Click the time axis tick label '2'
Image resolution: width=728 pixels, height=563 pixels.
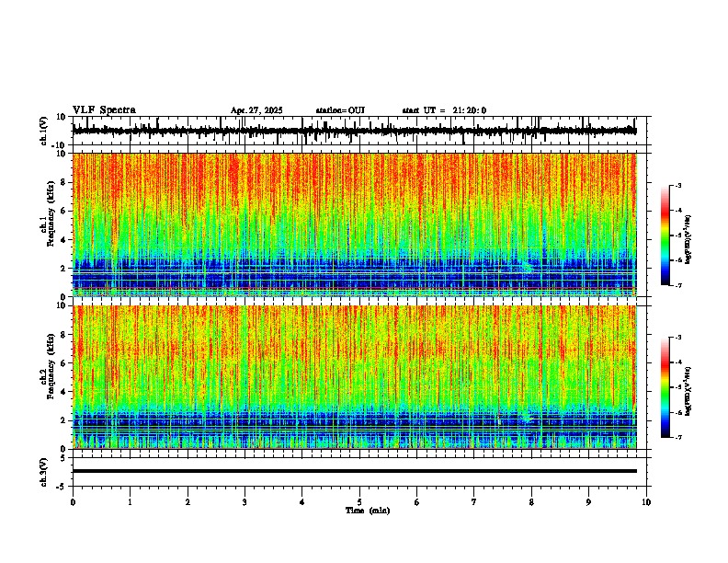pos(188,502)
